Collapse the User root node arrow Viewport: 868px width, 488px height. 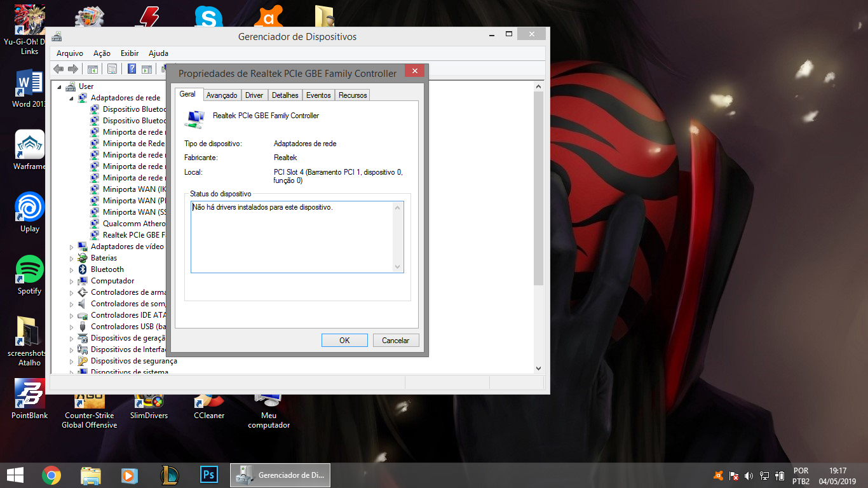60,86
